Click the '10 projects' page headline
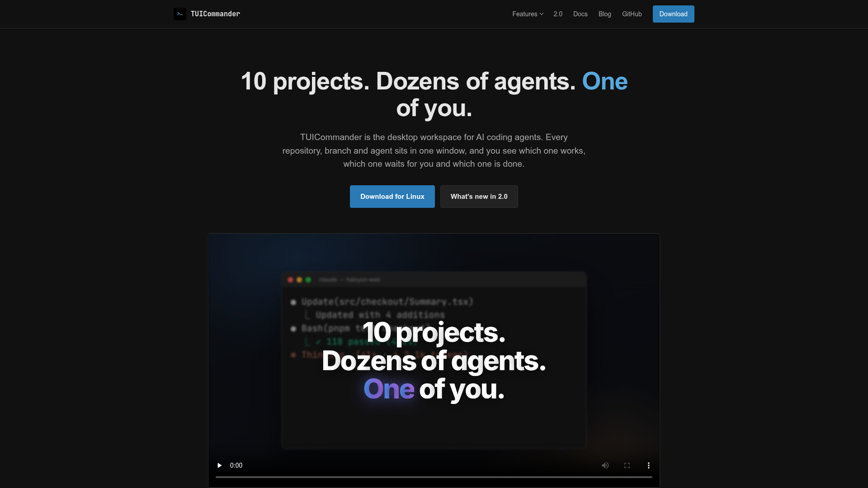868x488 pixels. coord(434,94)
